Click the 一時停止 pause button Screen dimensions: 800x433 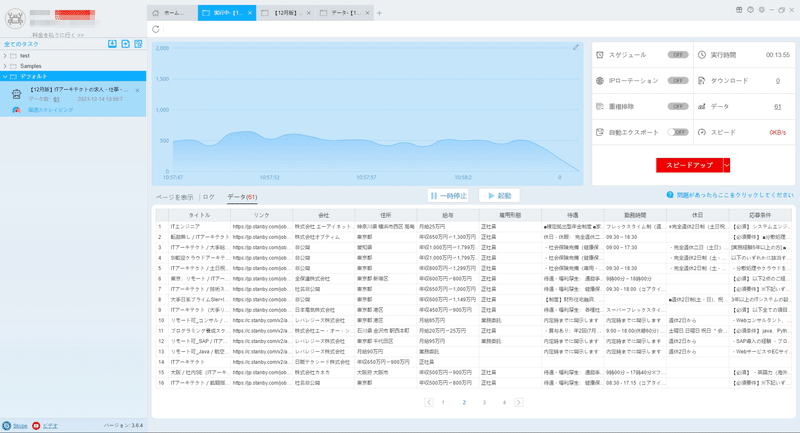pos(448,195)
